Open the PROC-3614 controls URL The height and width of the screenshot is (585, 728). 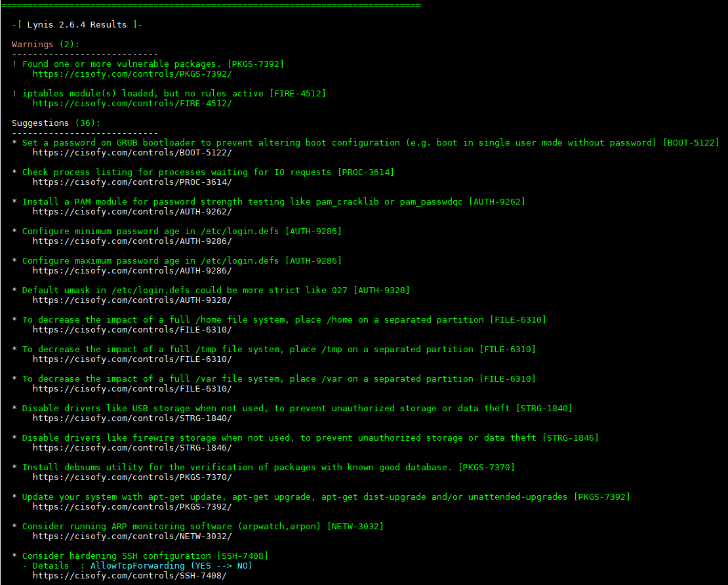132,182
